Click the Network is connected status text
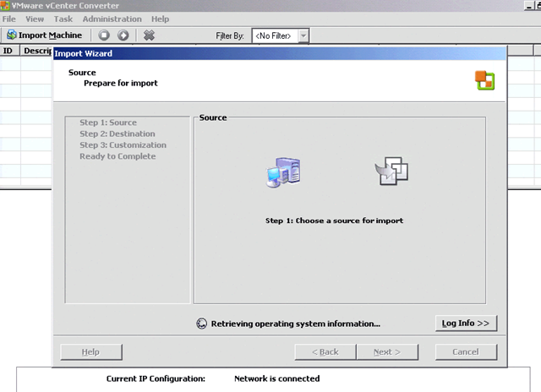Screen dimensions: 541x392 277,378
